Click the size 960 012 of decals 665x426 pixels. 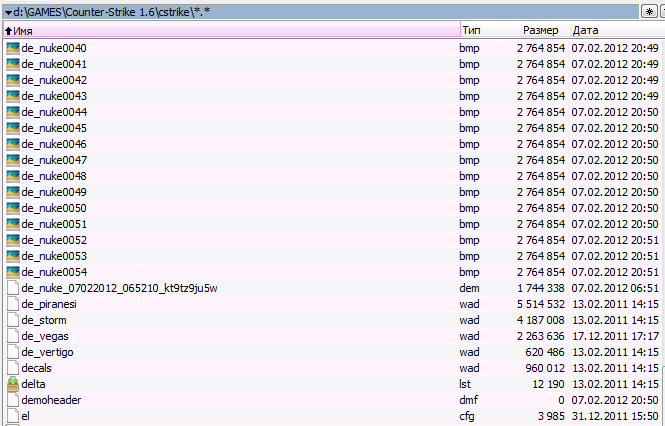[545, 368]
